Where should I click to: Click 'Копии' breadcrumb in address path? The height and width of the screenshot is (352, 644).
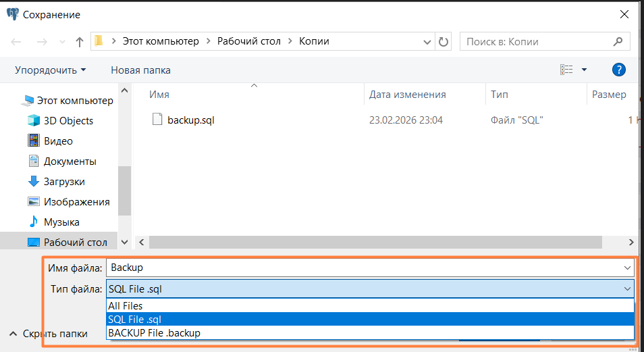click(314, 41)
